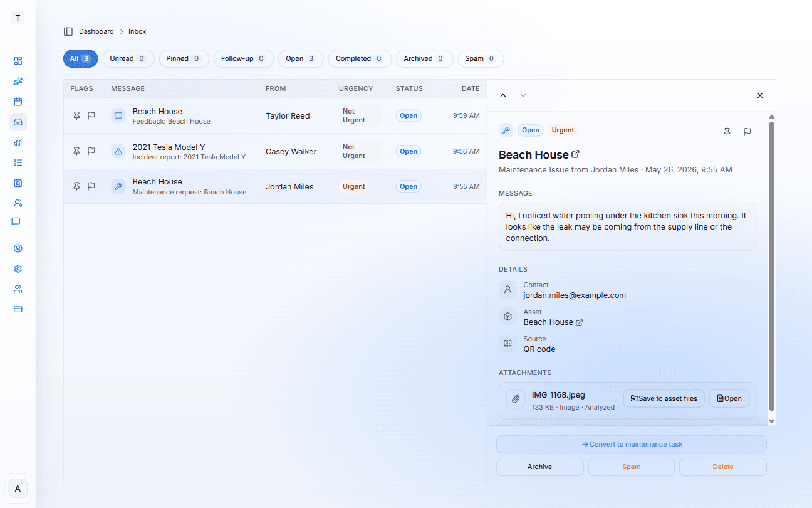Flag the Jordan Miles maintenance request row
Image resolution: width=812 pixels, height=508 pixels.
click(x=91, y=186)
